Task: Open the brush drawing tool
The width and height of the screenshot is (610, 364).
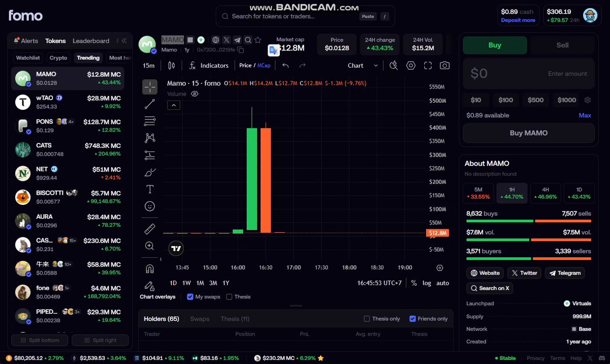Action: pyautogui.click(x=150, y=172)
